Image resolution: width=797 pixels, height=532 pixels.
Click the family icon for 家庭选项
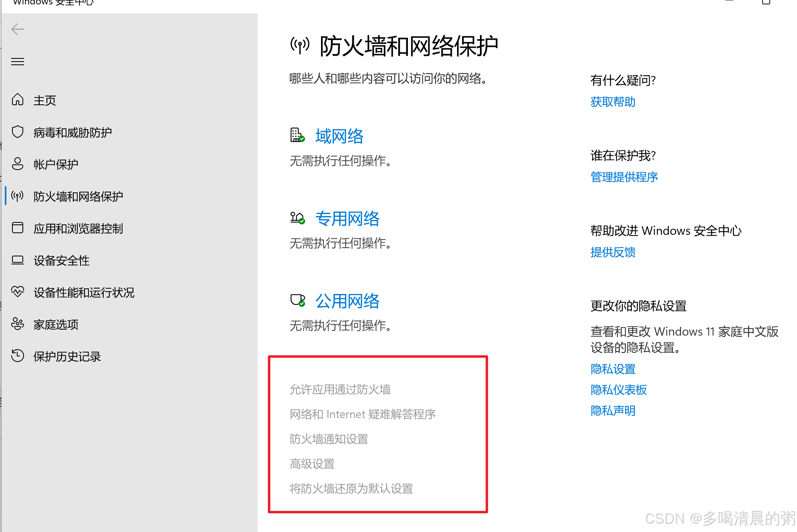click(x=18, y=324)
